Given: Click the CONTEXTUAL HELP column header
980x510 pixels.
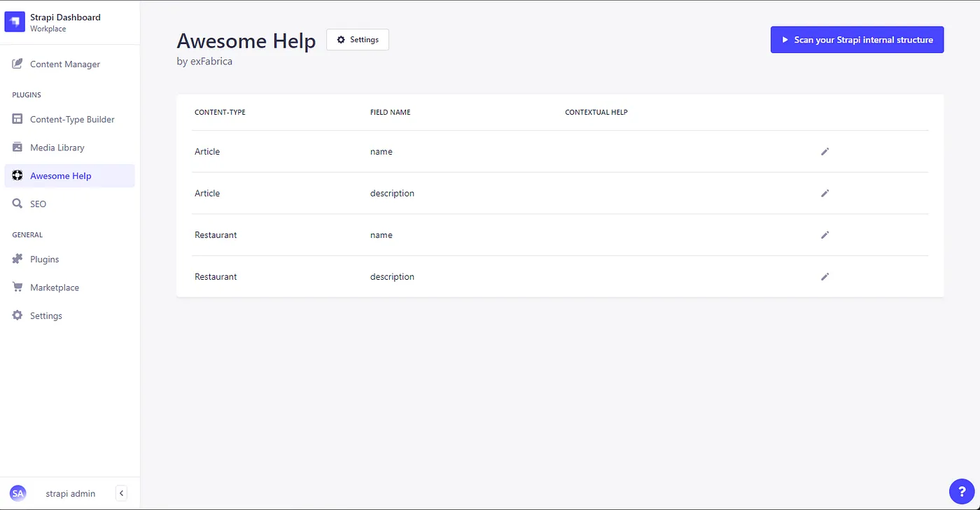Looking at the screenshot, I should (596, 113).
